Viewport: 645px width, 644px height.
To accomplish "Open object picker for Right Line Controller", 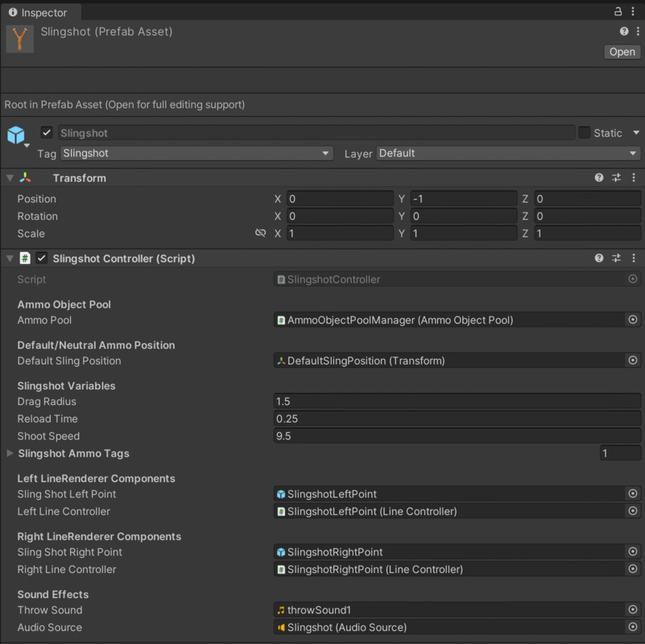I will point(633,569).
